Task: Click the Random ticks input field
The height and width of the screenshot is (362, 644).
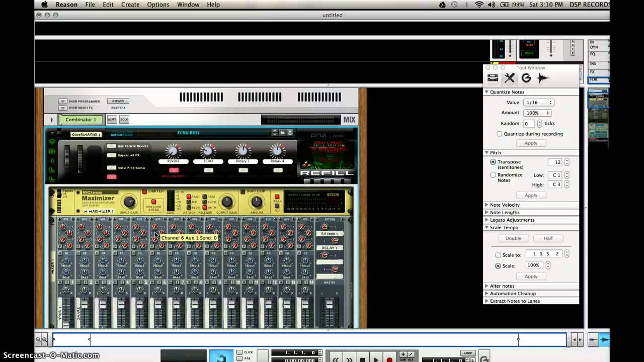Action: (x=529, y=124)
